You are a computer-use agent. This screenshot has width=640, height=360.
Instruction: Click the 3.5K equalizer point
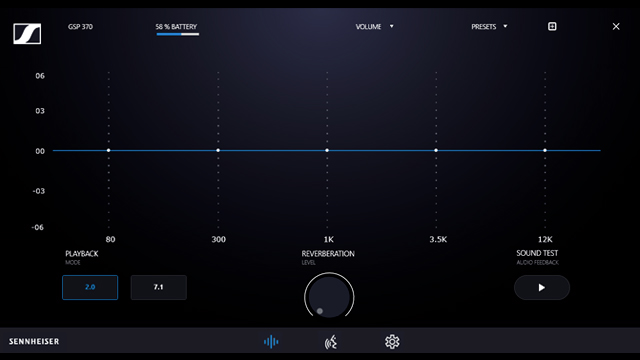436,150
